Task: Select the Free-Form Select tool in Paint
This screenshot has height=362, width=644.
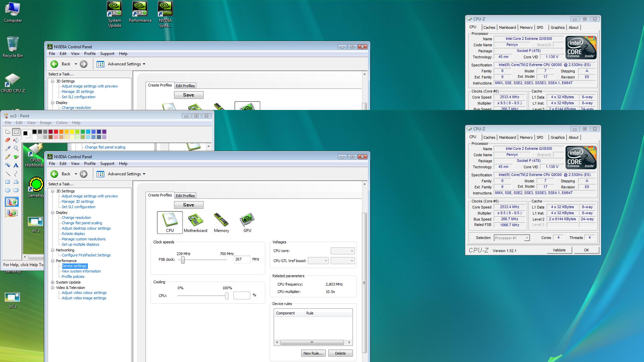Action: point(8,132)
